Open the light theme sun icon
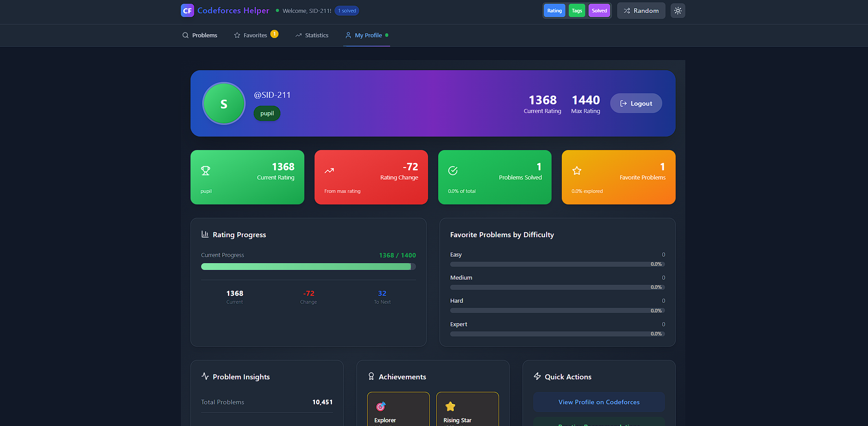 coord(678,10)
